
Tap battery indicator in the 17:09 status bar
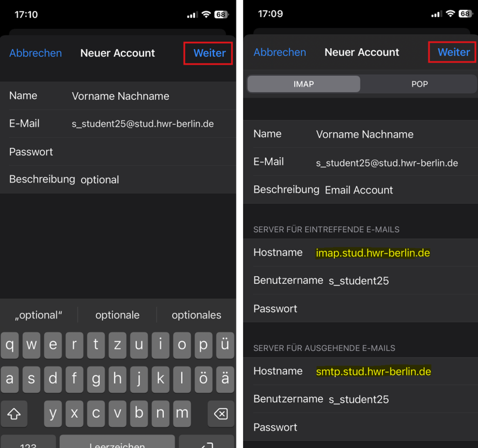click(x=464, y=14)
